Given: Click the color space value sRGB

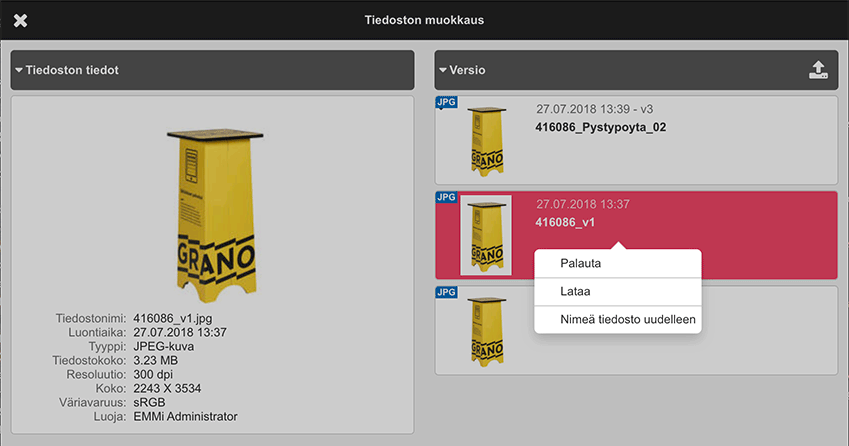Looking at the screenshot, I should click(x=149, y=403).
